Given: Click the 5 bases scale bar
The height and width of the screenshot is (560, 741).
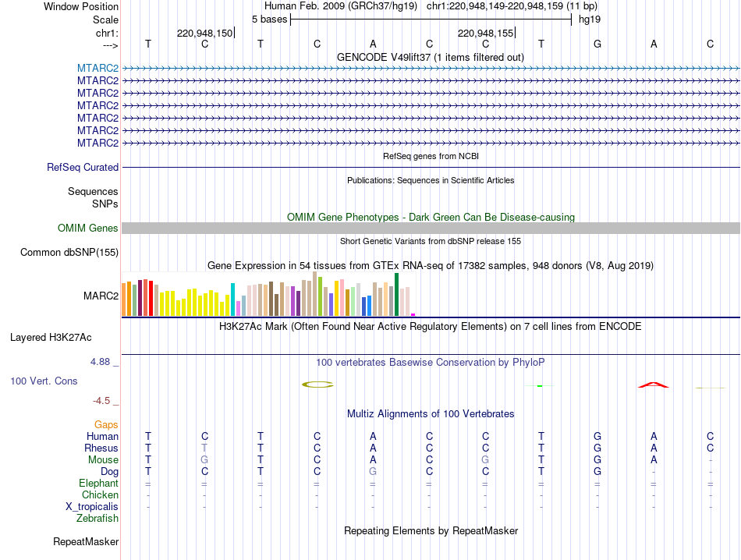Looking at the screenshot, I should pos(431,19).
